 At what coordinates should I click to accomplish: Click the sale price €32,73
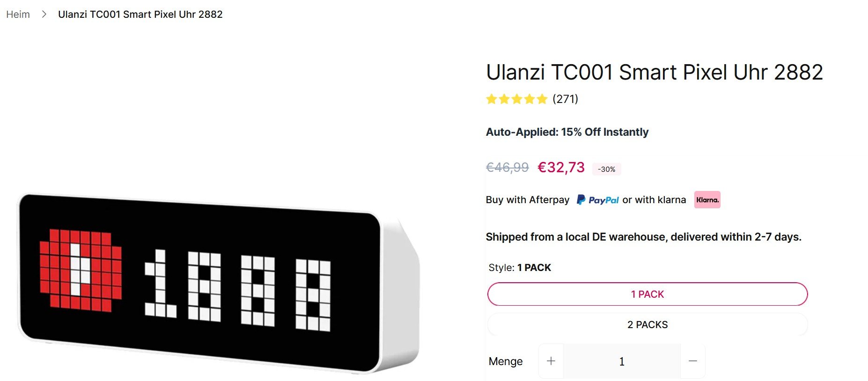561,168
